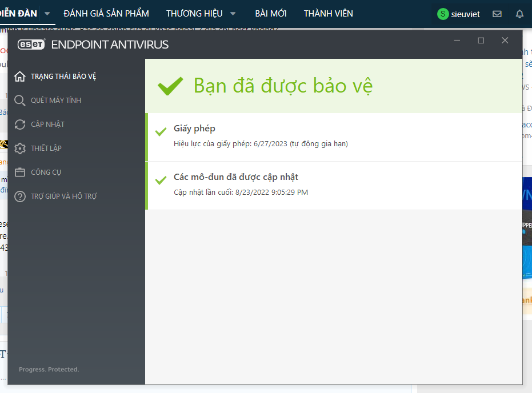Close the ESET Endpoint Antivirus window
Viewport: 532px width, 393px height.
505,41
